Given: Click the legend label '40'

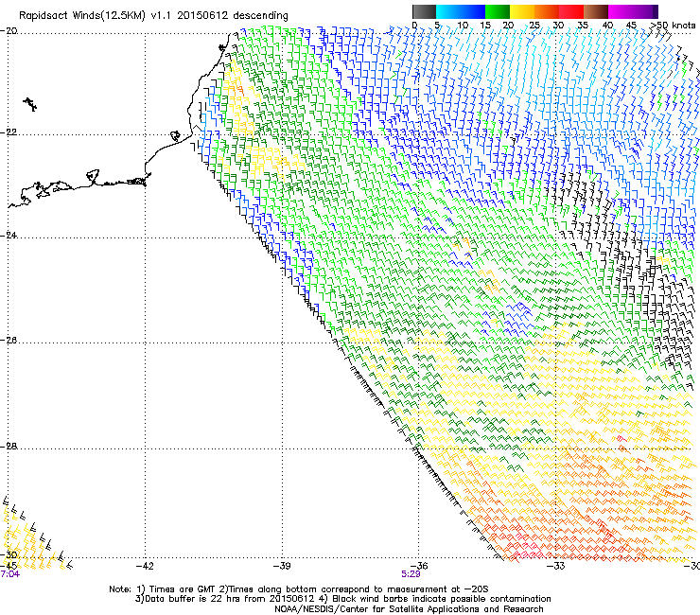Looking at the screenshot, I should [607, 25].
